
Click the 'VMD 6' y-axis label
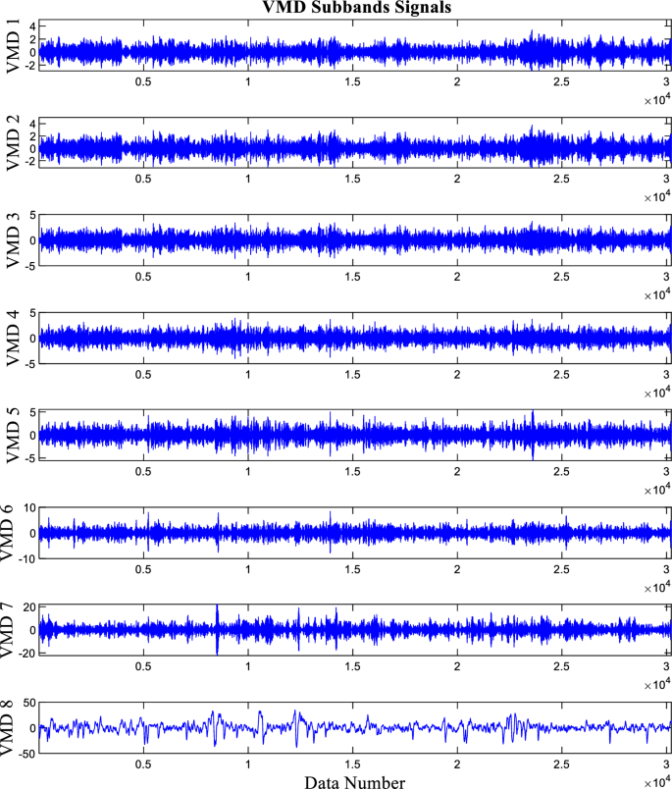pos(7,533)
